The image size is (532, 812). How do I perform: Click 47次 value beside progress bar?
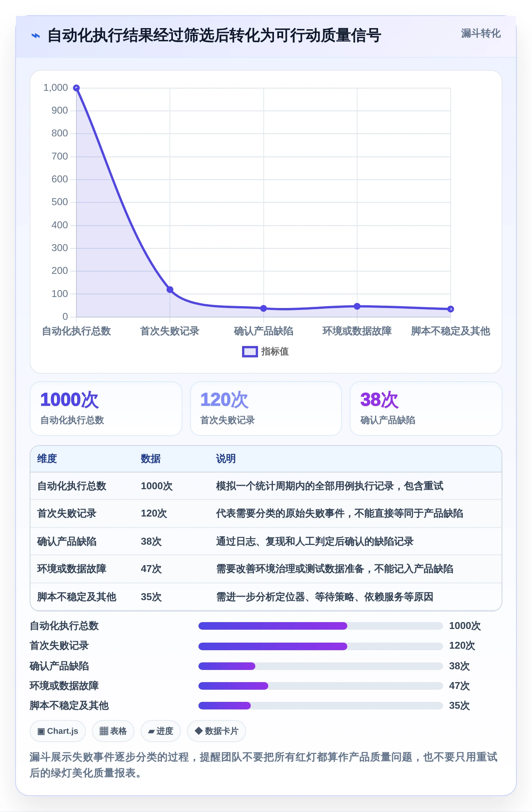pyautogui.click(x=459, y=686)
